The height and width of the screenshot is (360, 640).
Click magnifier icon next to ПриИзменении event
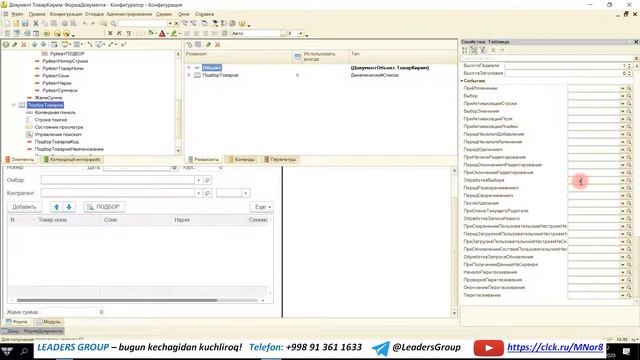coord(629,88)
